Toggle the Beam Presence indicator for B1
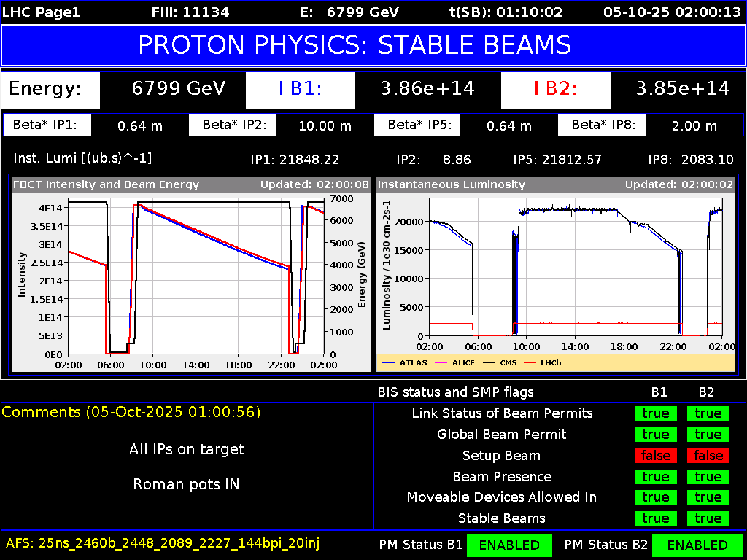This screenshot has width=747, height=560. (x=655, y=476)
